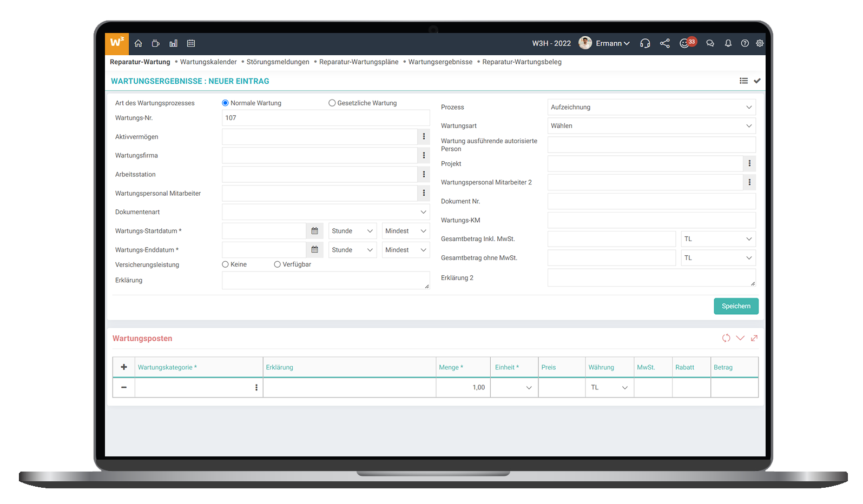Open the calendar grid icon in top bar
The image size is (863, 504).
(191, 43)
